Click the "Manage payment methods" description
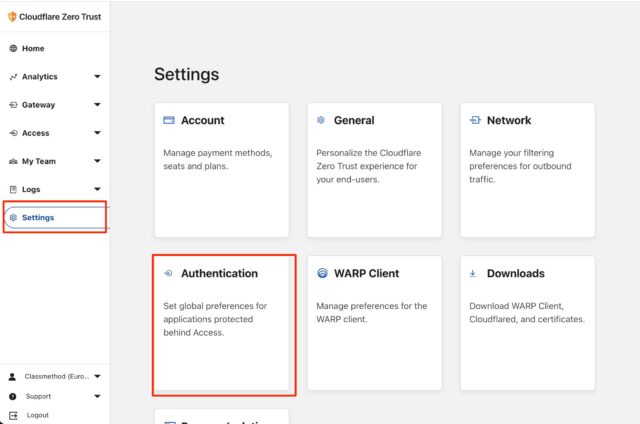The height and width of the screenshot is (424, 640). (x=218, y=159)
